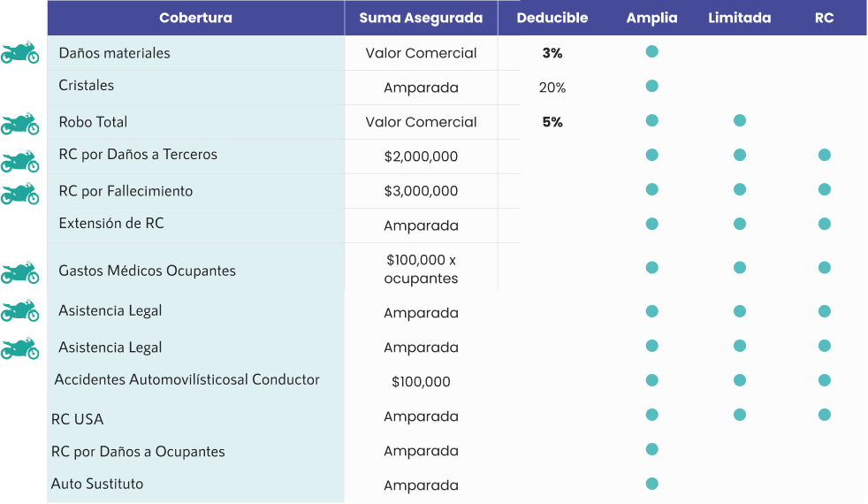Select the Suma Asegurada column header
868x504 pixels.
[421, 18]
